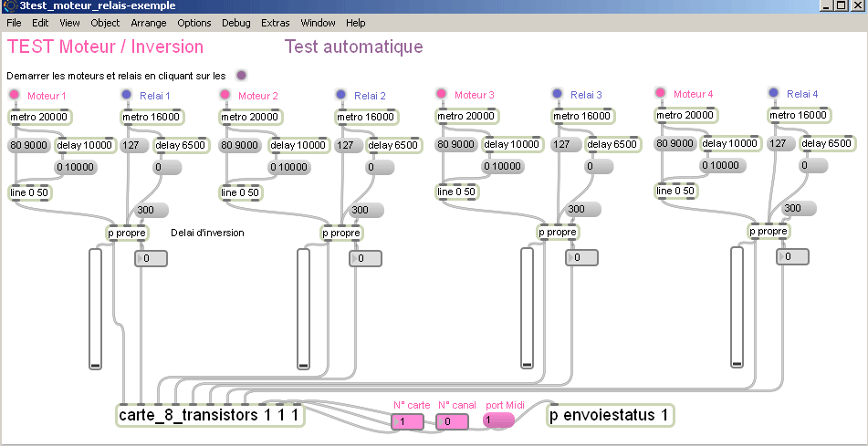This screenshot has width=868, height=446.
Task: Click the blue Relai 2 start circle
Action: pos(340,95)
